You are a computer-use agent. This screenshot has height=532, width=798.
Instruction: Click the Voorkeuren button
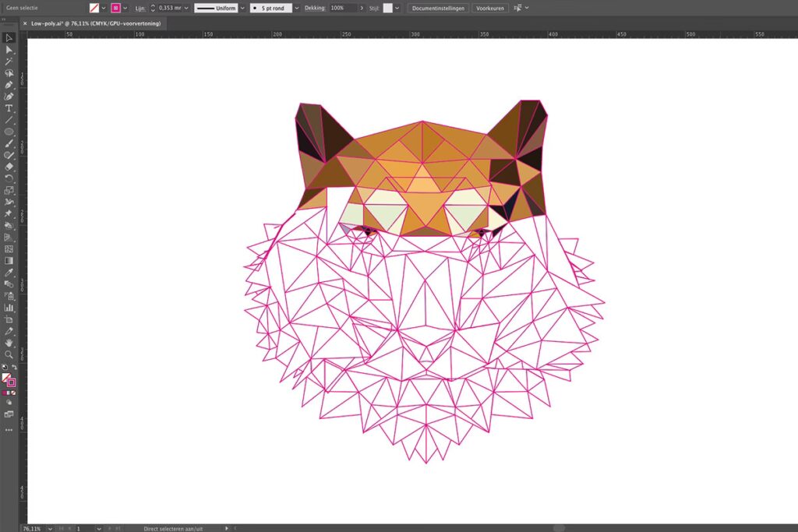pos(489,8)
